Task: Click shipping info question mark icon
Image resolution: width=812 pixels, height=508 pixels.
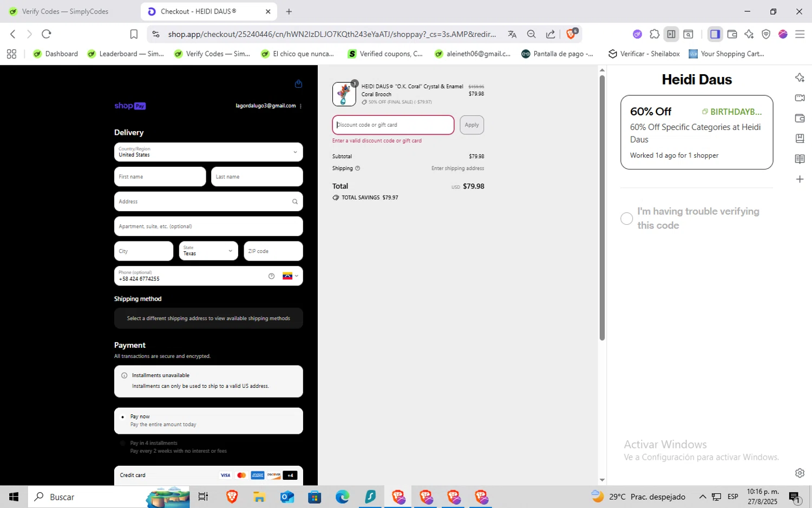Action: click(x=357, y=168)
